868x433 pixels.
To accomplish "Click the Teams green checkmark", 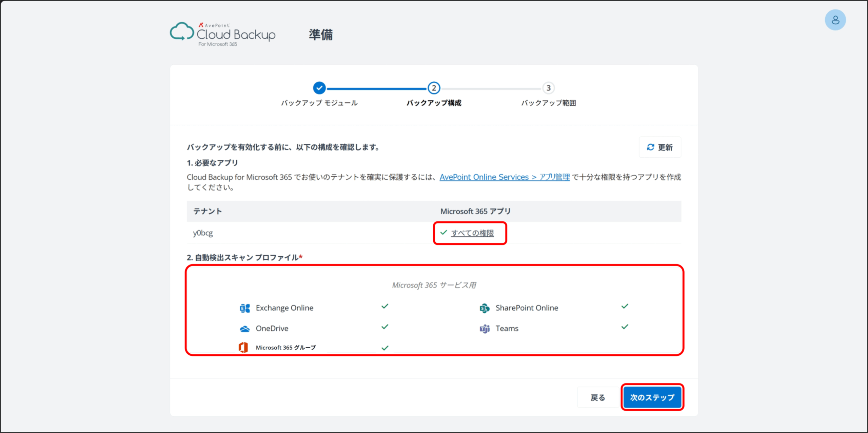I will (625, 327).
